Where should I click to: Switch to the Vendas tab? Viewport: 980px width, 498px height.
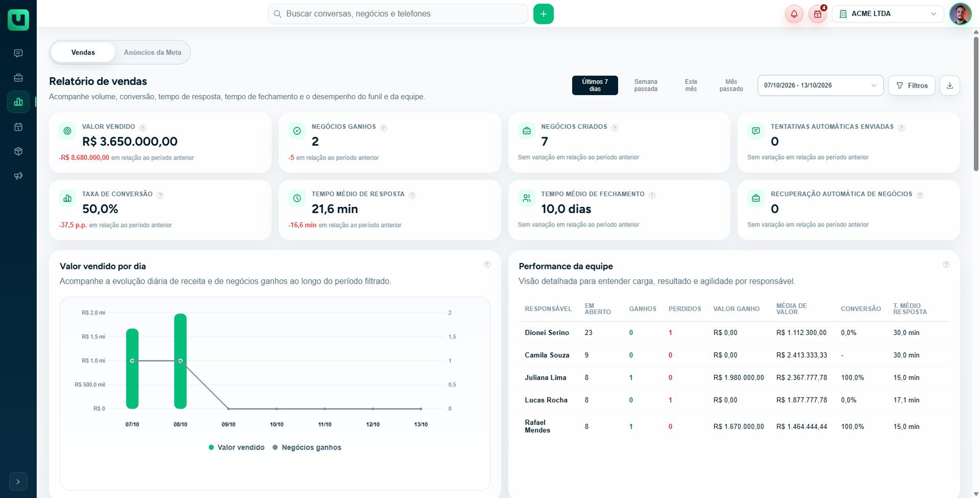(x=83, y=53)
